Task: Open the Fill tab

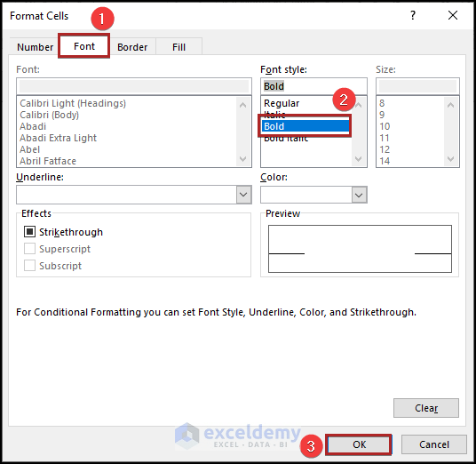Action: [x=178, y=47]
